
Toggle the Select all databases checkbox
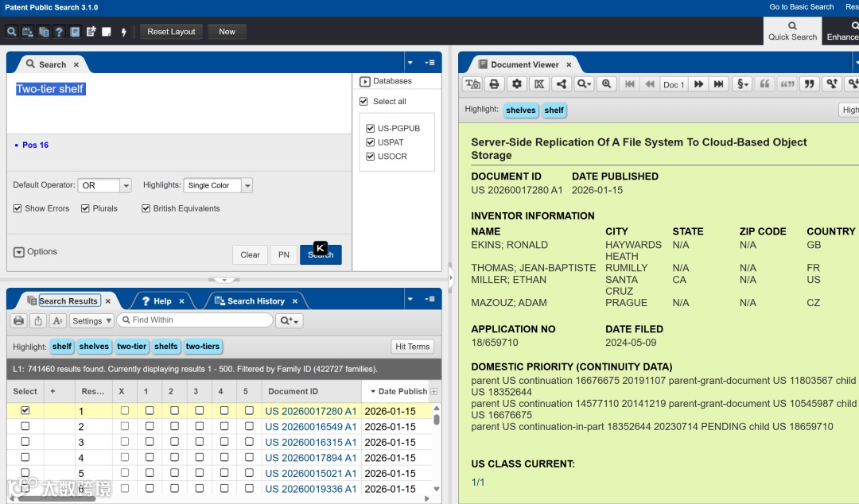[363, 101]
